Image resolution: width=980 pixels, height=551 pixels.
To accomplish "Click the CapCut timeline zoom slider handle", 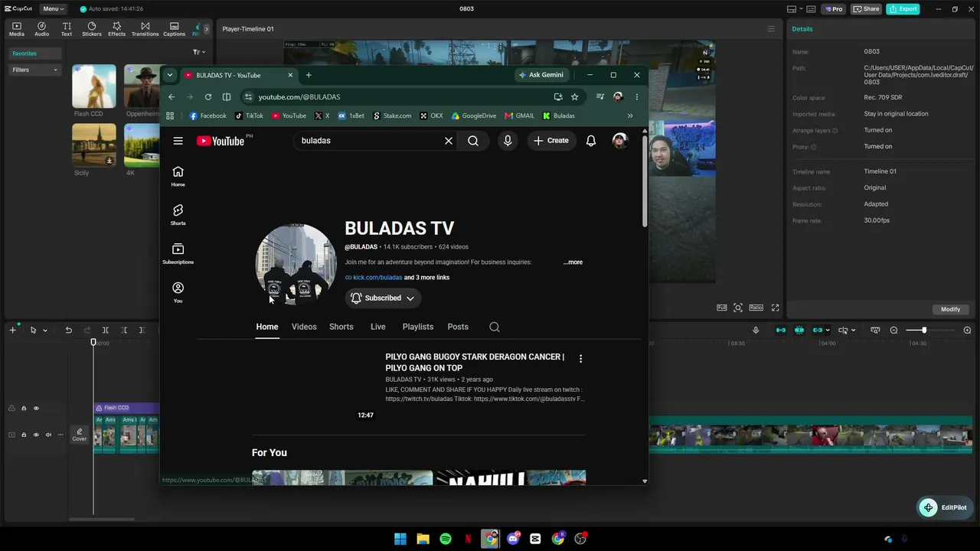I will pyautogui.click(x=924, y=330).
